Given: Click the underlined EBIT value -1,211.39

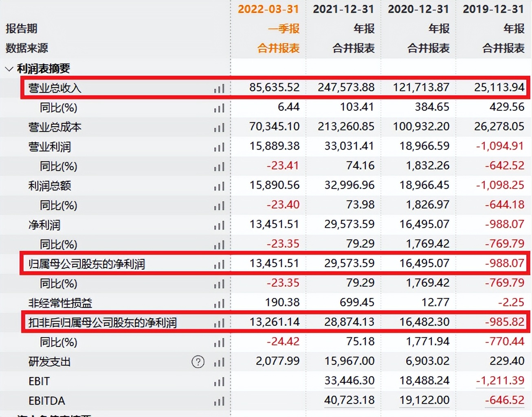Looking at the screenshot, I should (x=500, y=381).
